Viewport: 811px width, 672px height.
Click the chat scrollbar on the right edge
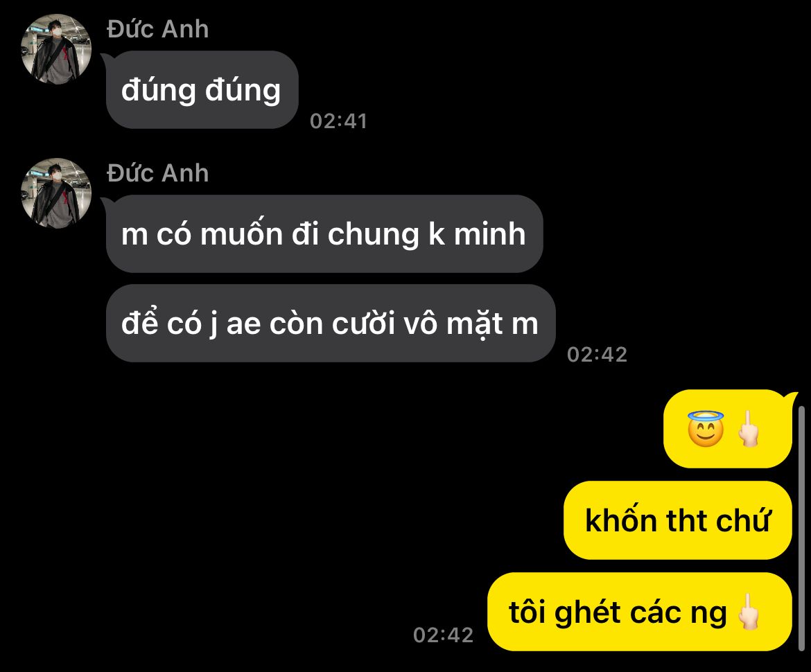[x=802, y=529]
